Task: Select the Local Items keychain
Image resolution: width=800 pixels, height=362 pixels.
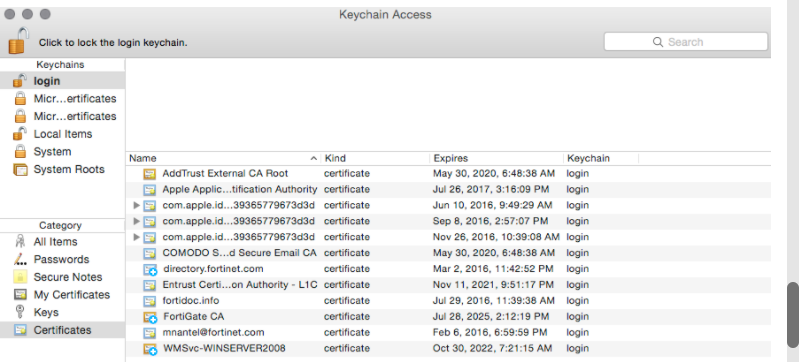Action: click(62, 134)
